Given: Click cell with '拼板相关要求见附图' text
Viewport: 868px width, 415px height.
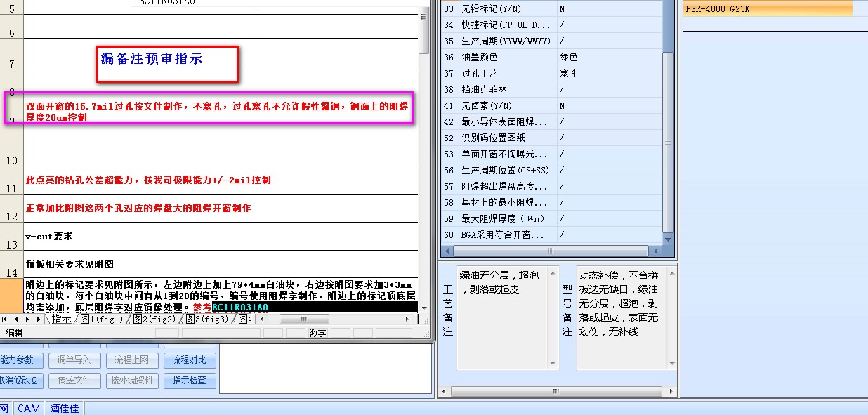Looking at the screenshot, I should (221, 264).
